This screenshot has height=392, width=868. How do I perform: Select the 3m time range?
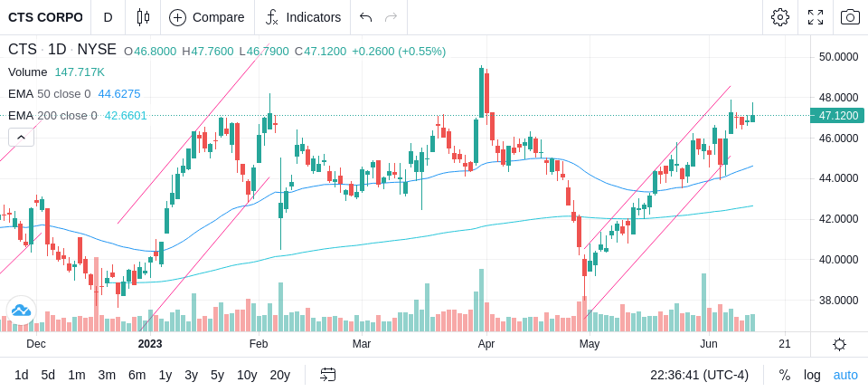[x=107, y=376]
